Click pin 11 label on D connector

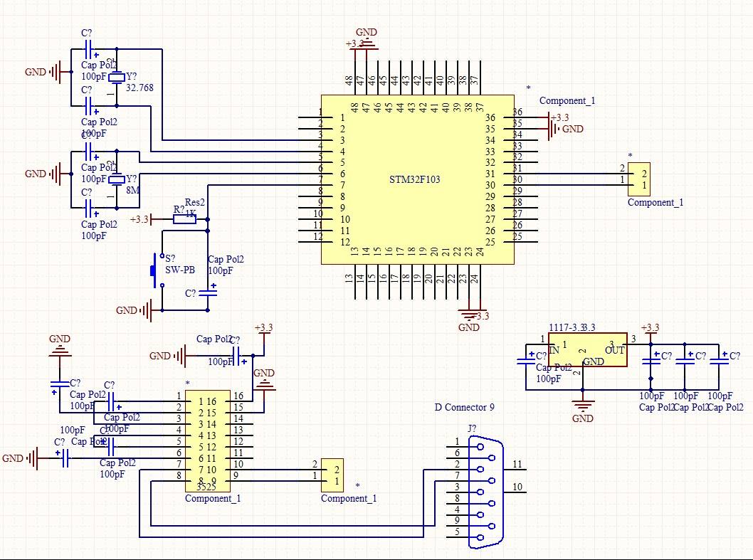point(517,464)
